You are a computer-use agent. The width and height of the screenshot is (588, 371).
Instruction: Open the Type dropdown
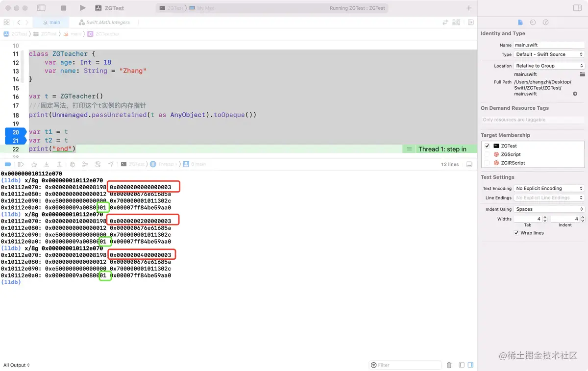549,54
